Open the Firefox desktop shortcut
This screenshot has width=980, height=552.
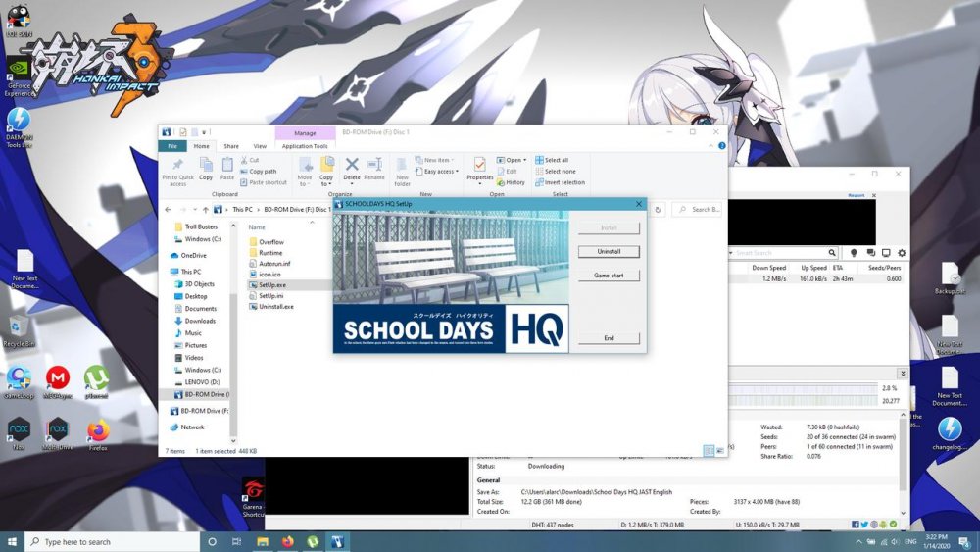click(x=98, y=432)
